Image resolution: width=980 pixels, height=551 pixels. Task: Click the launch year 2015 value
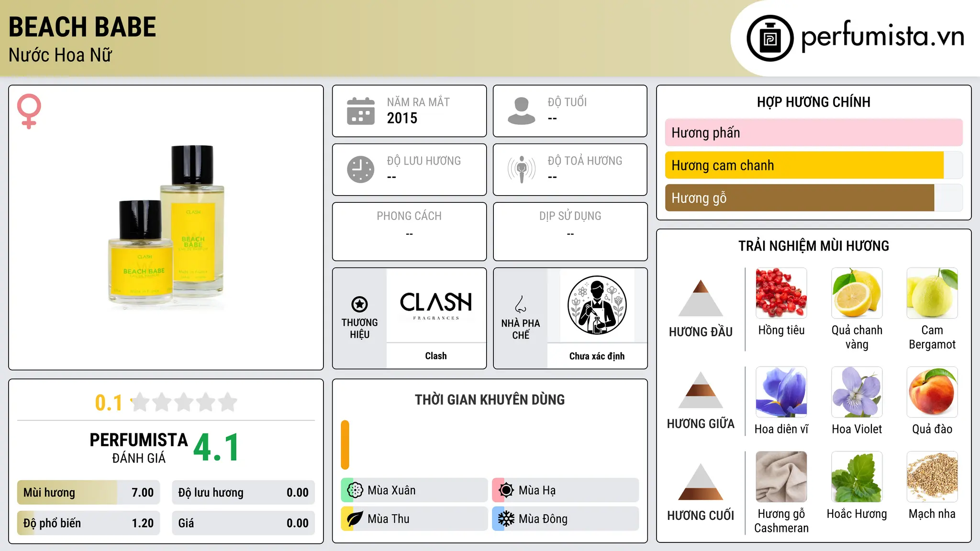point(402,118)
